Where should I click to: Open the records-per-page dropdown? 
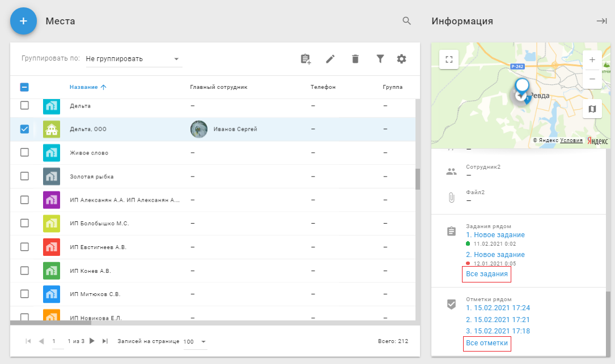(x=195, y=342)
